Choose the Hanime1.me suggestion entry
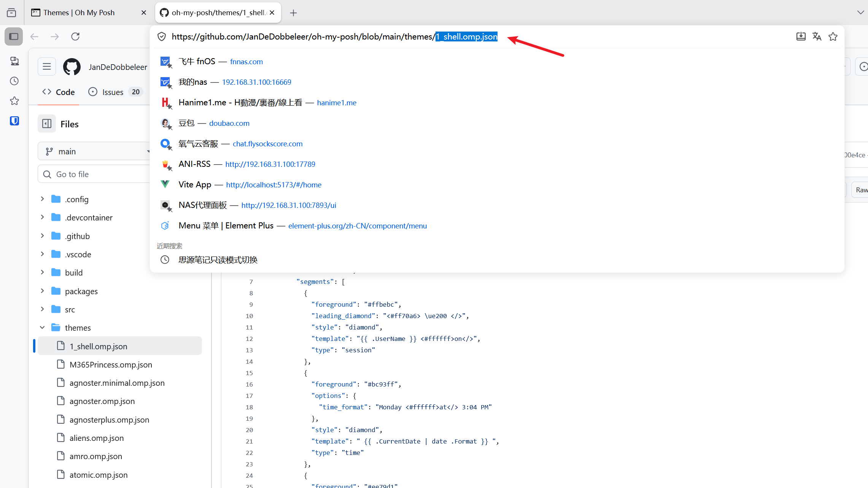Screen dimensions: 868x488 pos(497,103)
